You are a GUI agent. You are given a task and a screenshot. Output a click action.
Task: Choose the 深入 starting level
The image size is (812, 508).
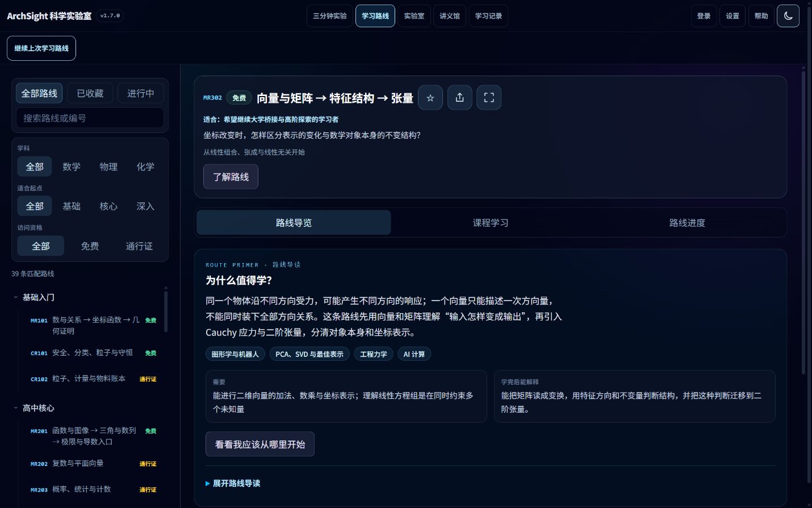pyautogui.click(x=145, y=206)
